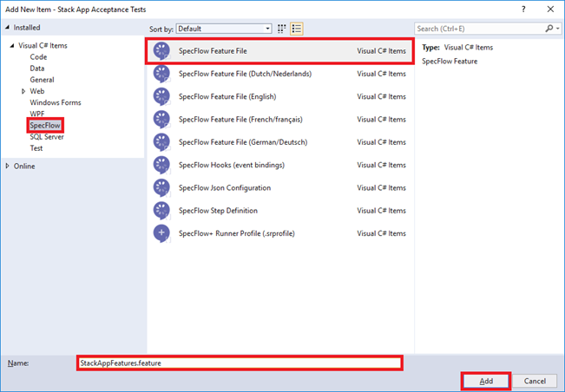
Task: Collapse the Visual C# Items node
Action: click(12, 46)
